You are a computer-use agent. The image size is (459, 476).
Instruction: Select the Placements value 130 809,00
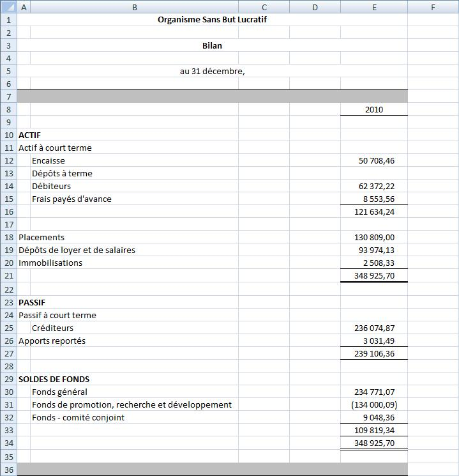[x=374, y=237]
